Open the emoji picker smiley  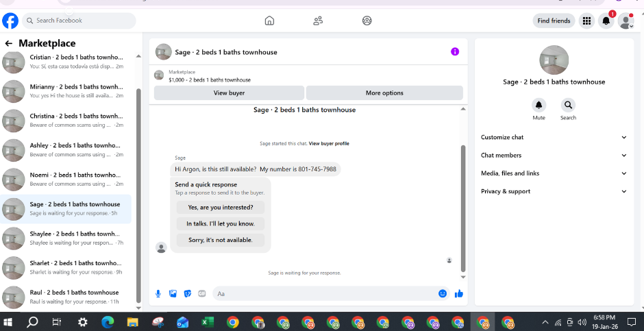[443, 293]
